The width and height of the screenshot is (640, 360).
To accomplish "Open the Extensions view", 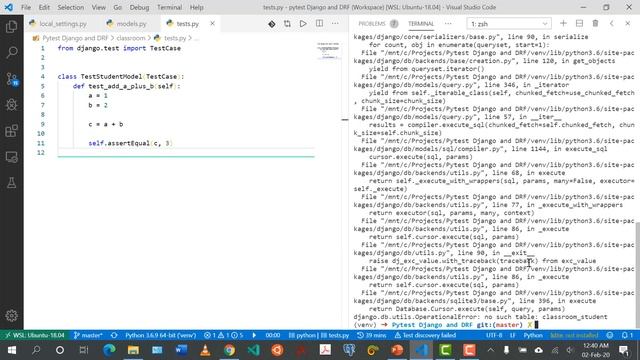I will (x=11, y=131).
